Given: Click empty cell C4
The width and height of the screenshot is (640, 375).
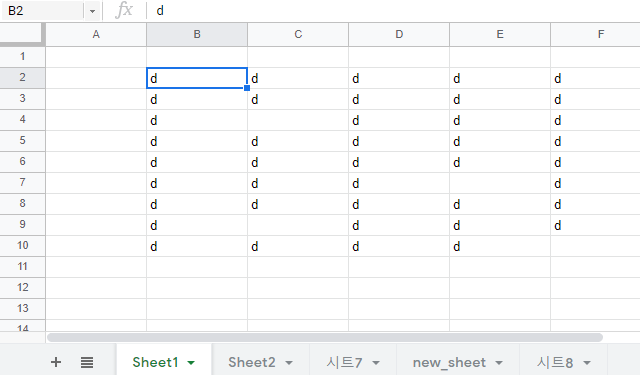Looking at the screenshot, I should (298, 120).
